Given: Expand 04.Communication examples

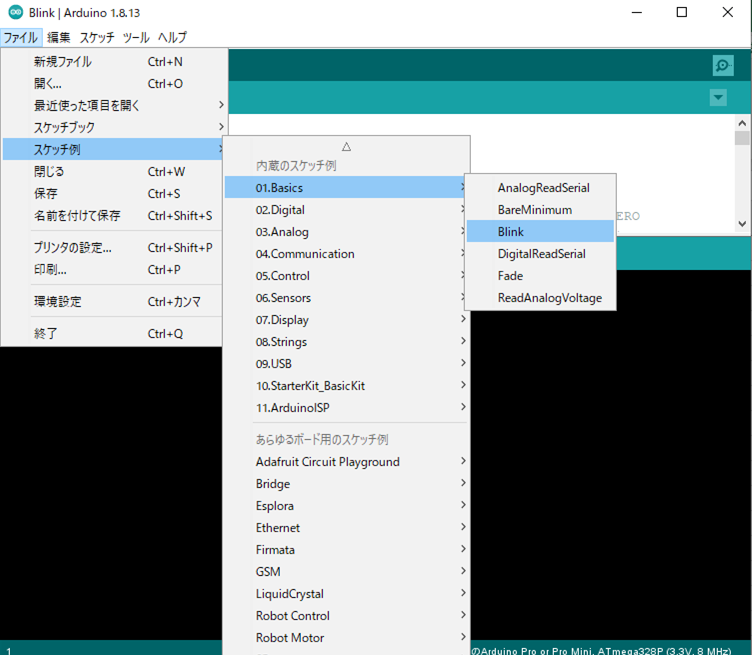Looking at the screenshot, I should point(346,254).
